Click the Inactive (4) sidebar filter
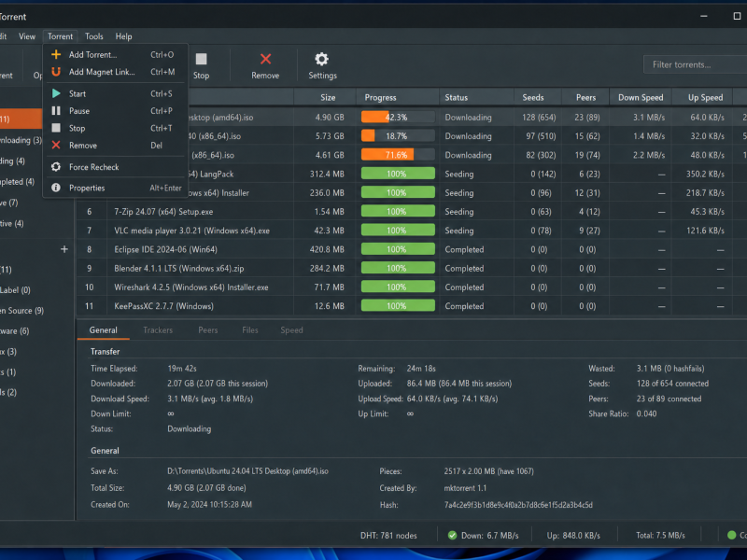 12,223
